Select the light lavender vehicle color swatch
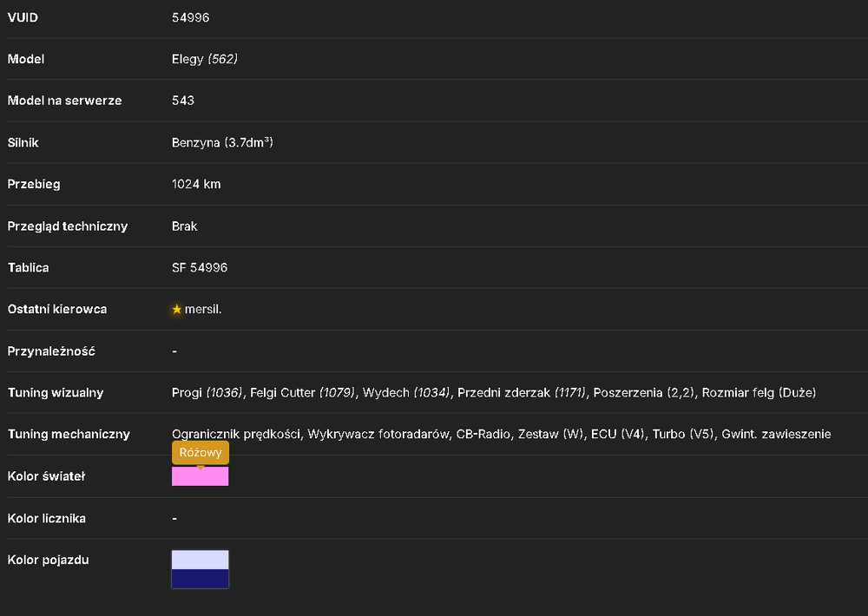The width and height of the screenshot is (868, 616). (200, 560)
